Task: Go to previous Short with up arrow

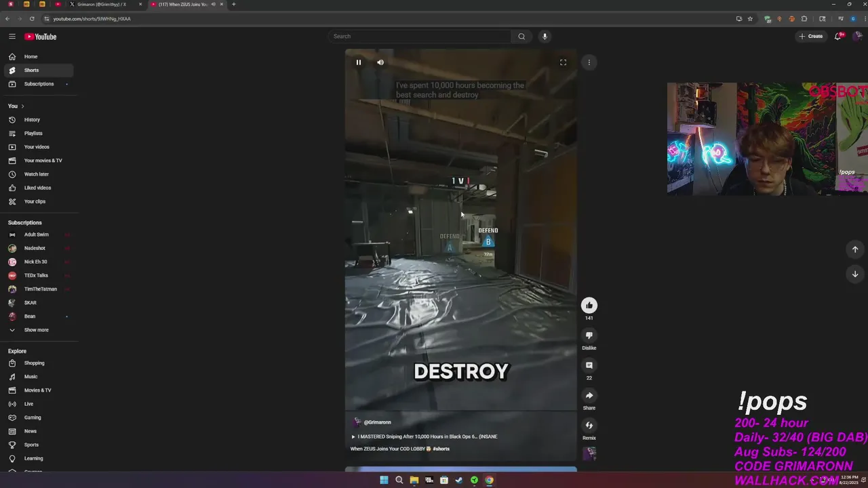Action: 854,249
